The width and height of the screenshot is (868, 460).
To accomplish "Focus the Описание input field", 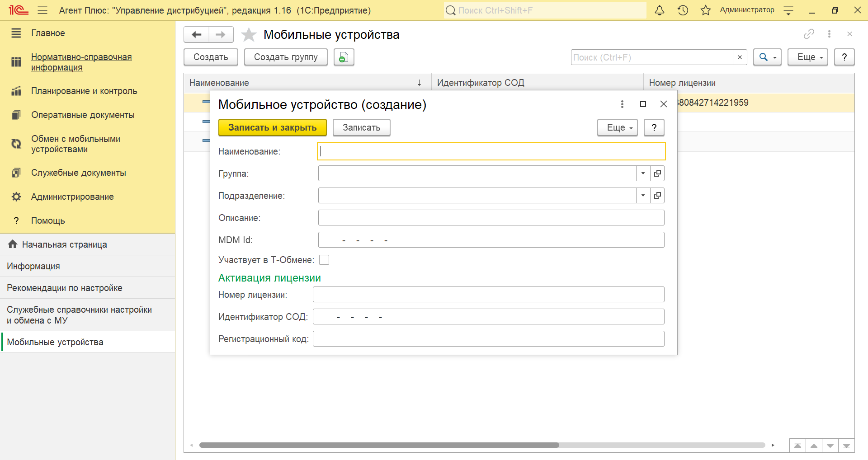I will tap(491, 218).
